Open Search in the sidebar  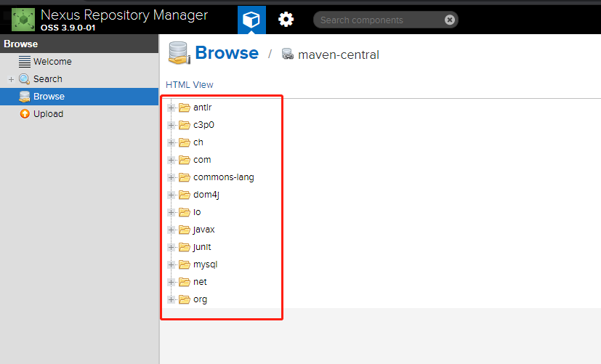coord(47,79)
